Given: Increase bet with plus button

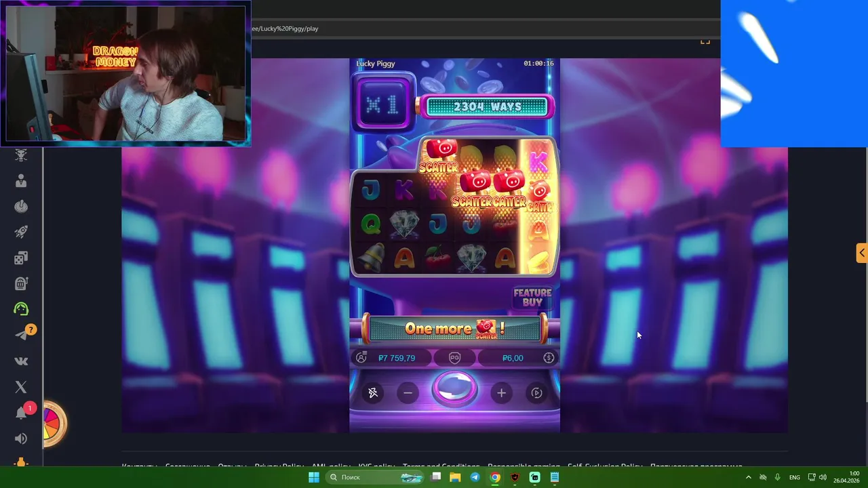Looking at the screenshot, I should 501,392.
